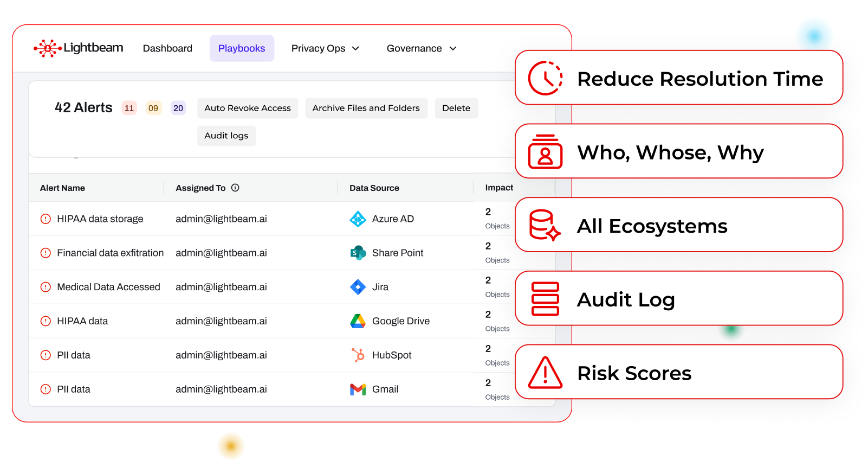Click the Reduce Resolution Time clock icon
This screenshot has height=467, width=868.
545,78
